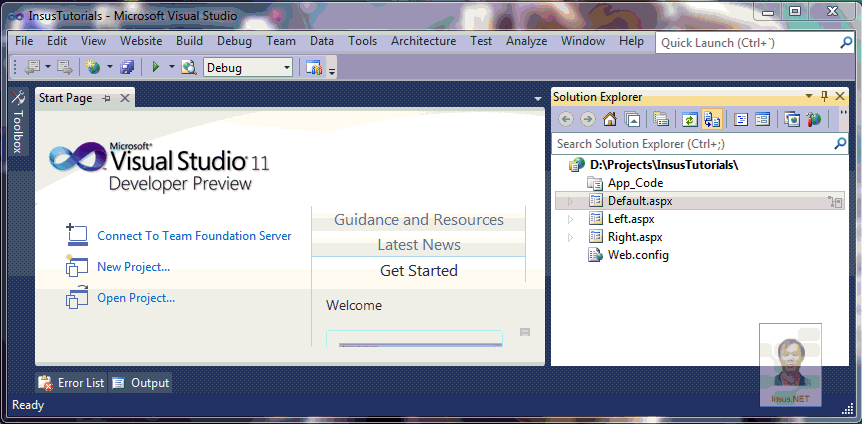Image resolution: width=862 pixels, height=424 pixels.
Task: Open the Debug menu
Action: [x=234, y=41]
